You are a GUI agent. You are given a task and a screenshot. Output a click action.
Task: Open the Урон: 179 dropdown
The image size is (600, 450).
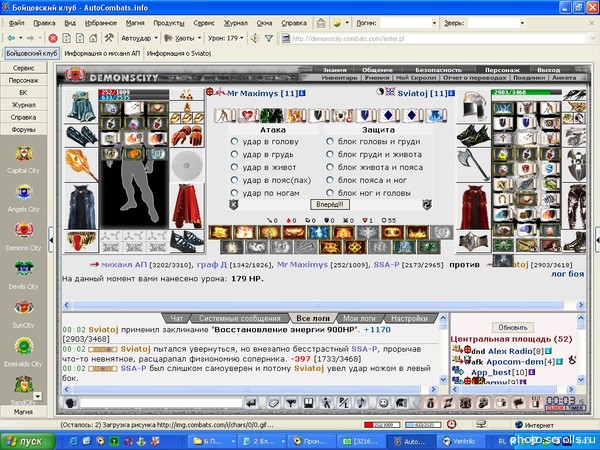pos(241,38)
